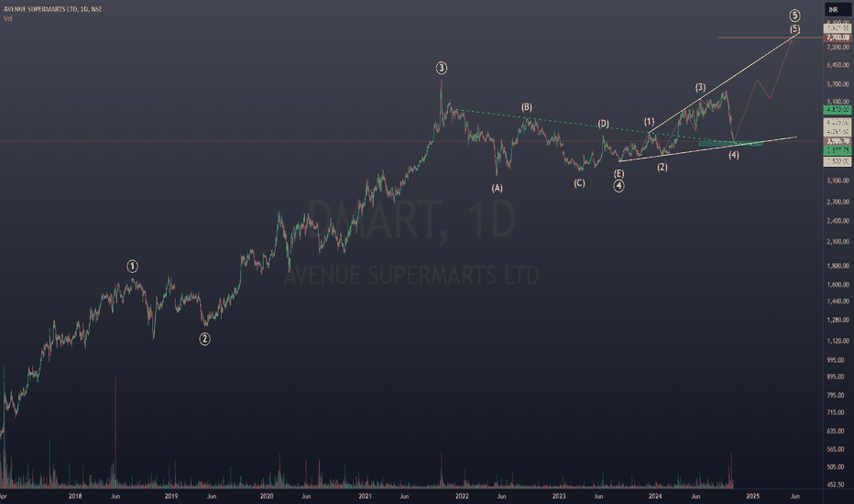This screenshot has height=504, width=854.
Task: Select the (A) correction wave label
Action: click(x=498, y=189)
